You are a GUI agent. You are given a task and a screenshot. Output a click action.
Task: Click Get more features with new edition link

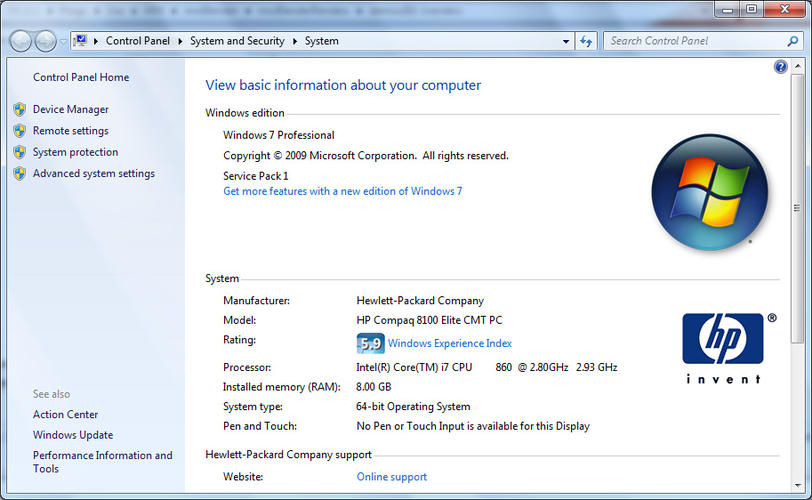coord(342,191)
